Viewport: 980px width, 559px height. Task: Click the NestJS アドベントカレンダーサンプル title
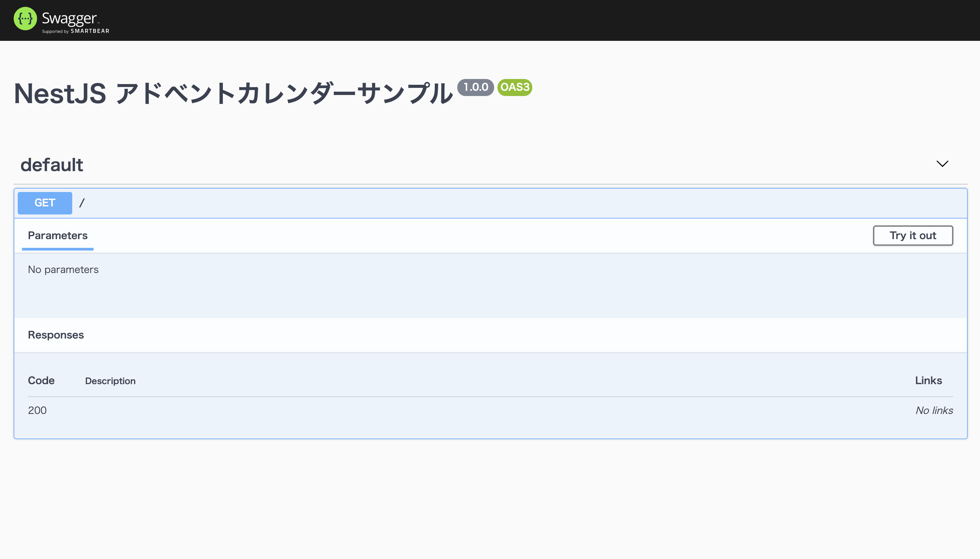233,93
